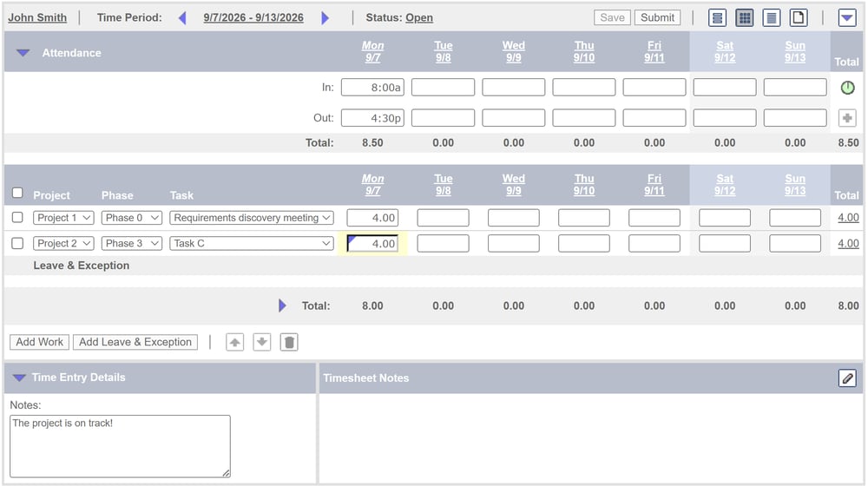Screen dimensions: 868x486
Task: Open the Project 2 row total 4.00 link
Action: pos(848,244)
